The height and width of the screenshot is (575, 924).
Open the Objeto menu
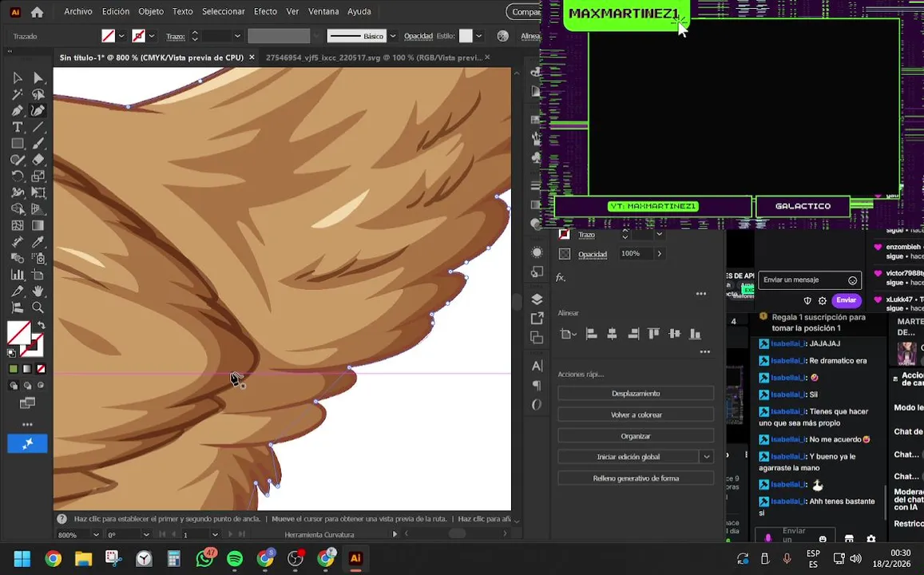151,11
